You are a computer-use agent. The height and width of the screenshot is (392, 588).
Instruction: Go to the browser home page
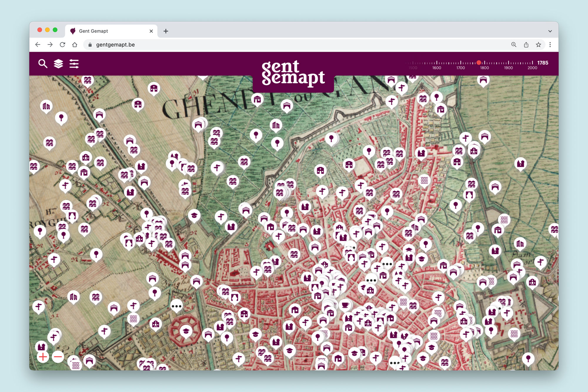(75, 45)
